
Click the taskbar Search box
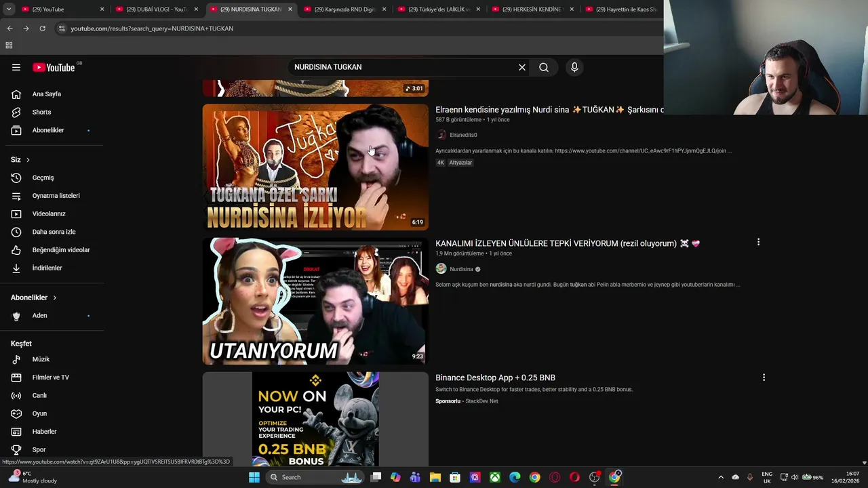315,477
